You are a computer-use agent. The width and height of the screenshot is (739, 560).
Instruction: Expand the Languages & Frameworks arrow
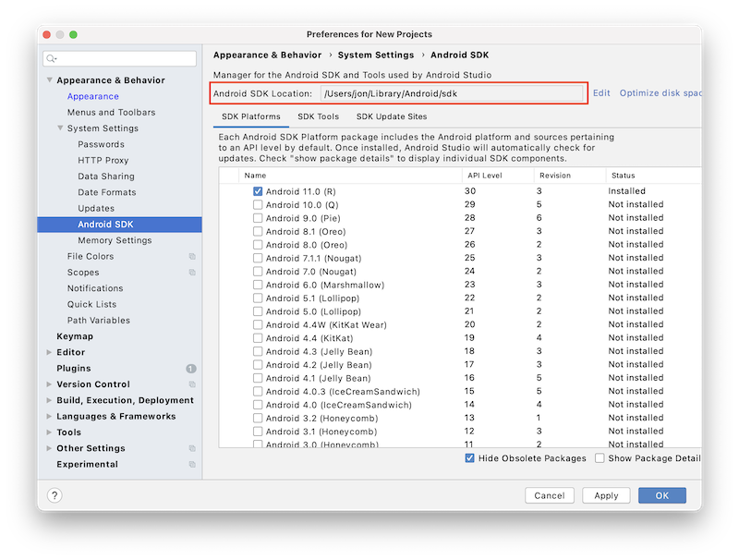tap(49, 416)
